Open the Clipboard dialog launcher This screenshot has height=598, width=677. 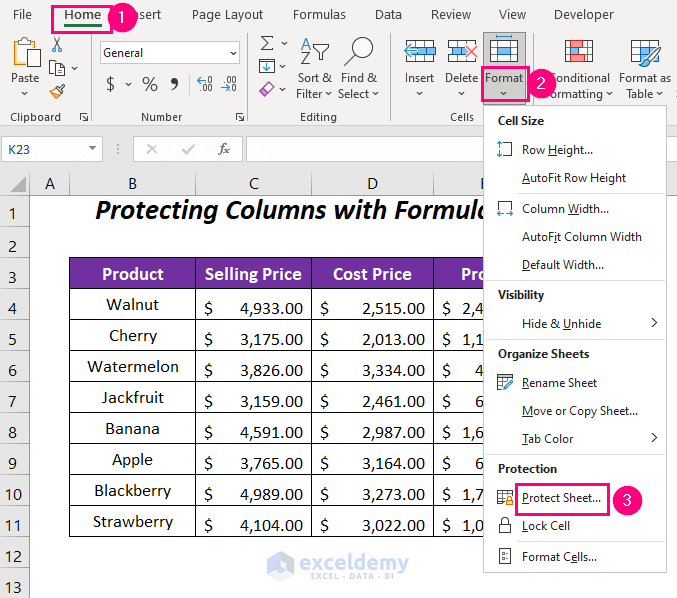tap(84, 117)
